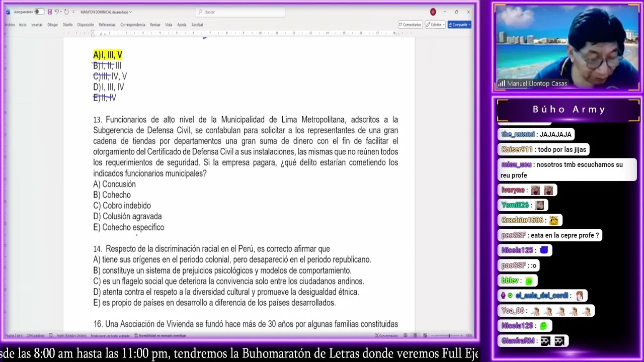This screenshot has height=362, width=644.
Task: Click the spelling check icon in status bar
Action: coord(50,335)
